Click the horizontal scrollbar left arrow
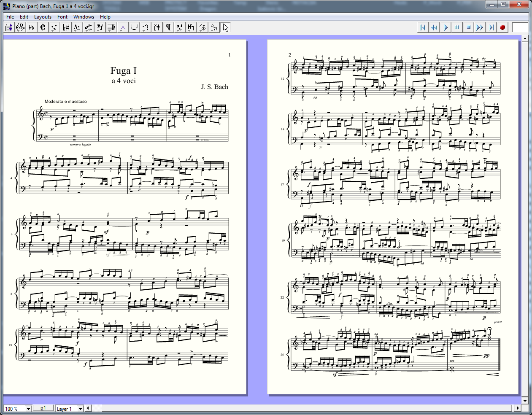This screenshot has height=415, width=532. [x=88, y=408]
